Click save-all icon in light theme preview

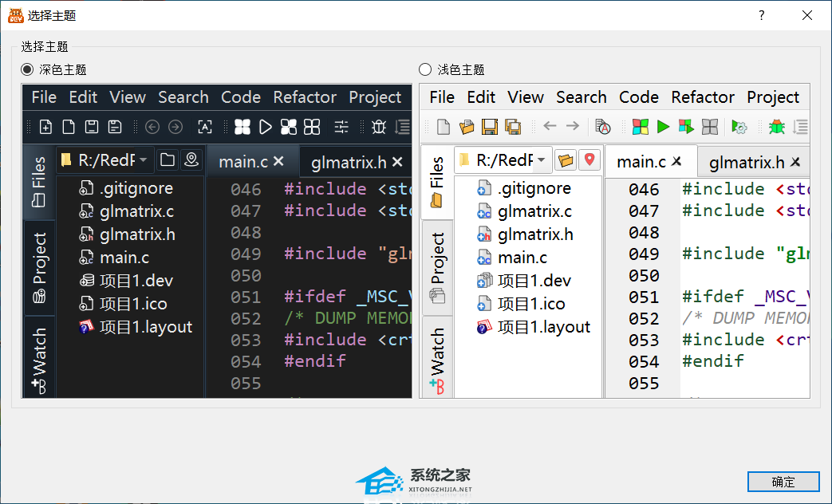[x=513, y=127]
